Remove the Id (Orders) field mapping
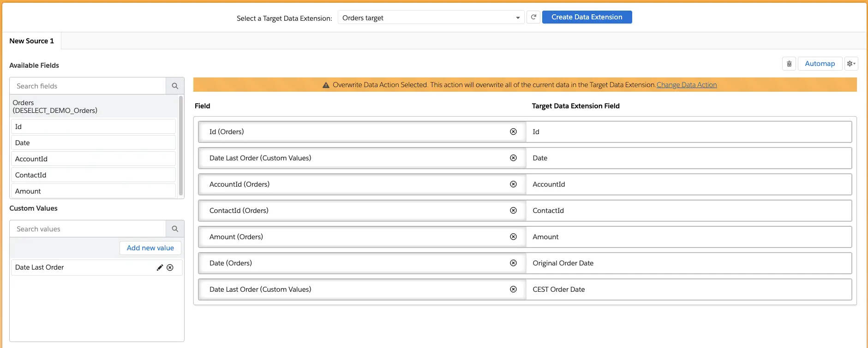Image resolution: width=868 pixels, height=348 pixels. coord(513,132)
